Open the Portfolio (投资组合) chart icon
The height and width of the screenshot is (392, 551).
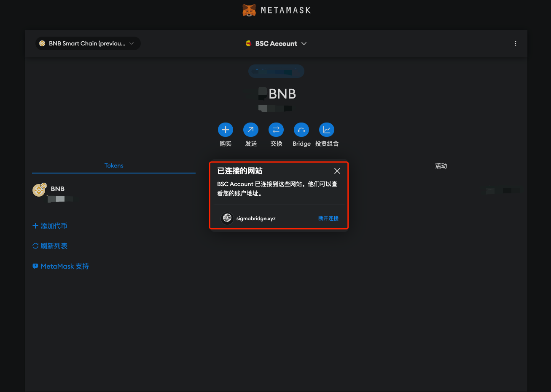coord(327,130)
